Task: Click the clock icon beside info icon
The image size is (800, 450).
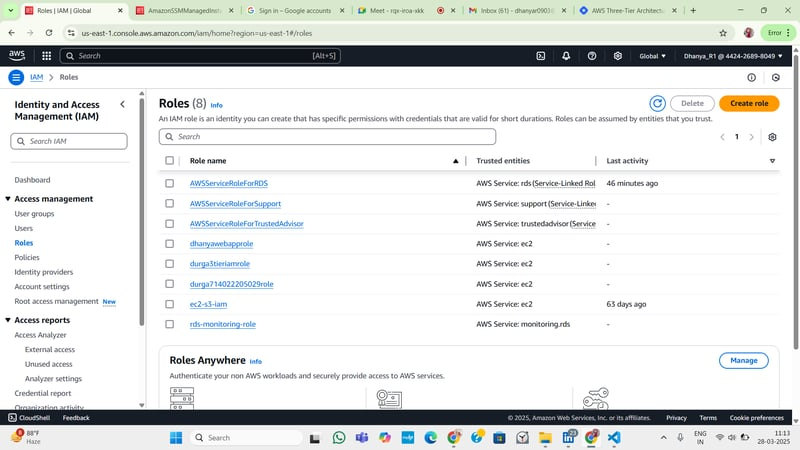Action: 776,78
